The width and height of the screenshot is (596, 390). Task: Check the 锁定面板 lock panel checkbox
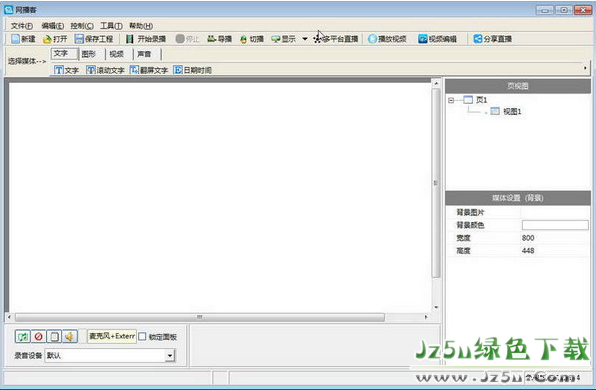pos(143,336)
